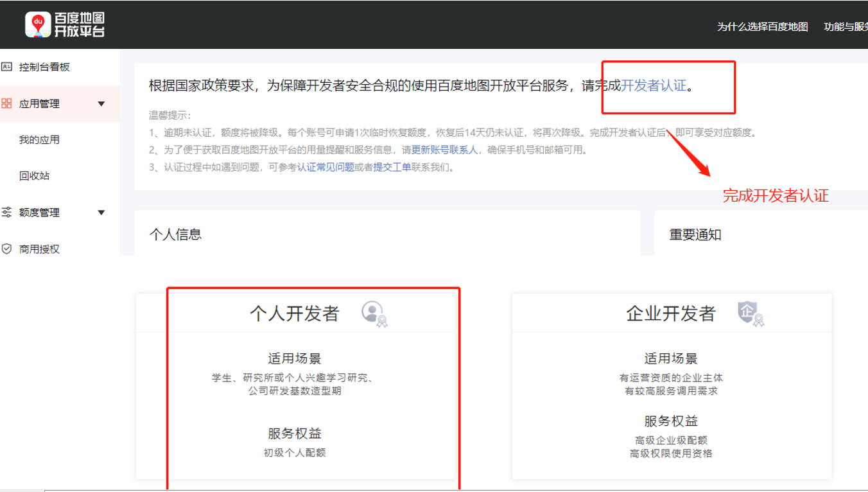Click the 重要通知 heading
The width and height of the screenshot is (868, 492).
click(x=695, y=235)
